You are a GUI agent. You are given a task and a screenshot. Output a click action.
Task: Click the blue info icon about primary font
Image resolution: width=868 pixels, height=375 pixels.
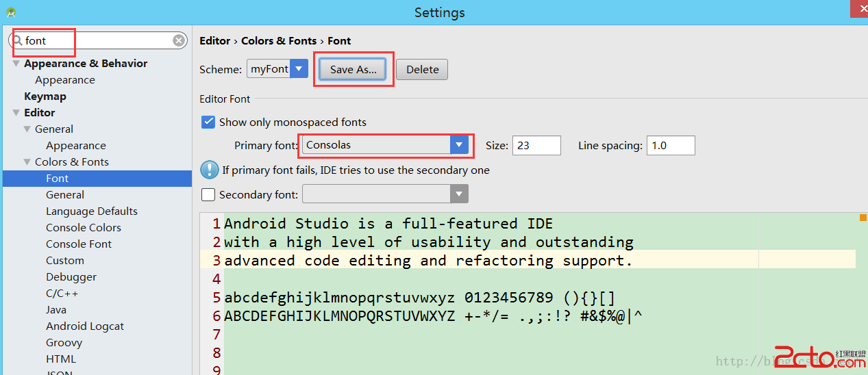209,170
